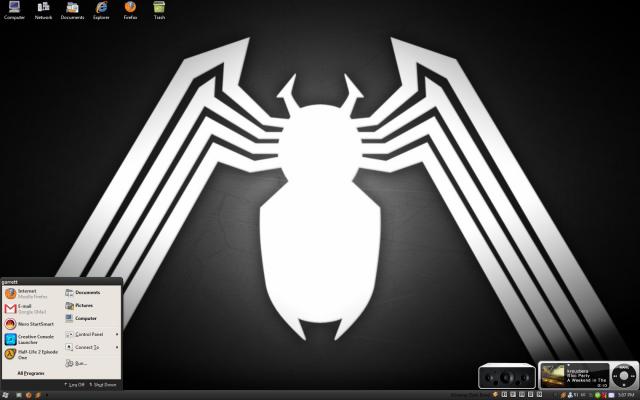The height and width of the screenshot is (400, 640).
Task: Open Creative Console Launcher entry
Action: pyautogui.click(x=33, y=339)
